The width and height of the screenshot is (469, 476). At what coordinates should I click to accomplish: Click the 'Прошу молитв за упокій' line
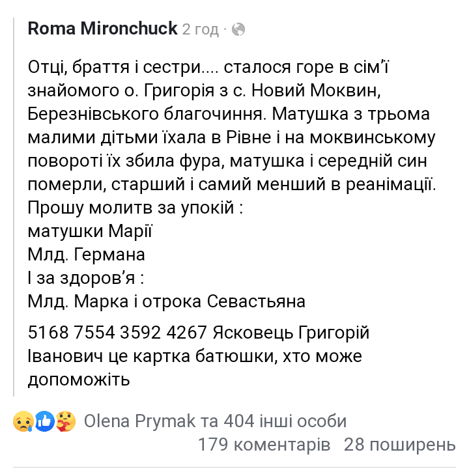pyautogui.click(x=135, y=208)
